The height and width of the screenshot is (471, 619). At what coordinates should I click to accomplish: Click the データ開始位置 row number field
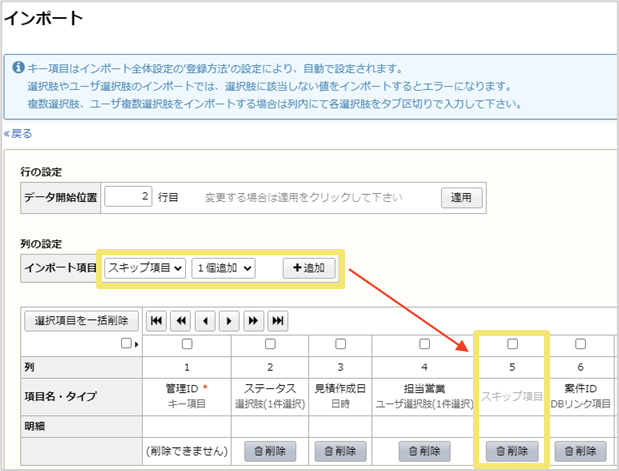click(x=128, y=197)
